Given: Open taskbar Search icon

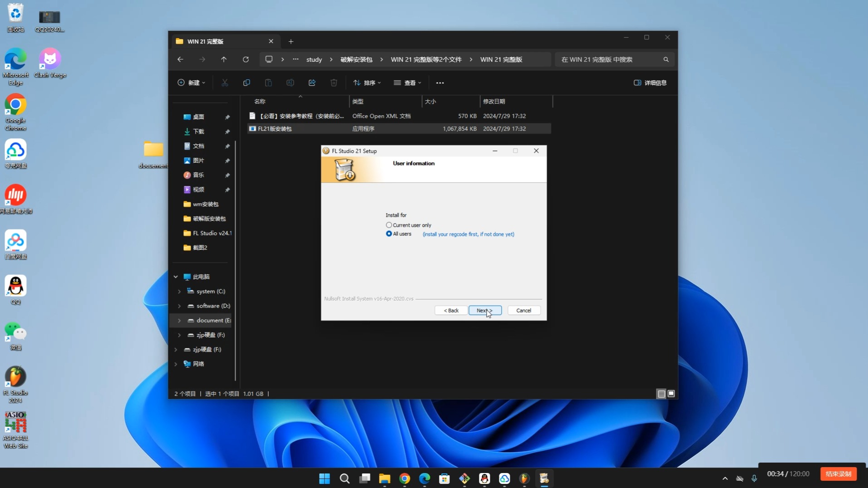Looking at the screenshot, I should coord(345,478).
